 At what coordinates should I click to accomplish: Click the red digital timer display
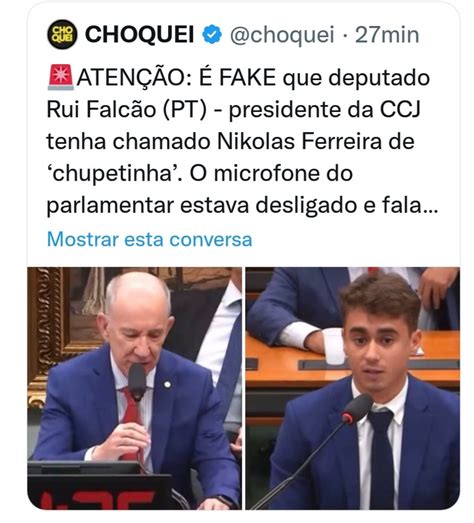click(x=100, y=499)
